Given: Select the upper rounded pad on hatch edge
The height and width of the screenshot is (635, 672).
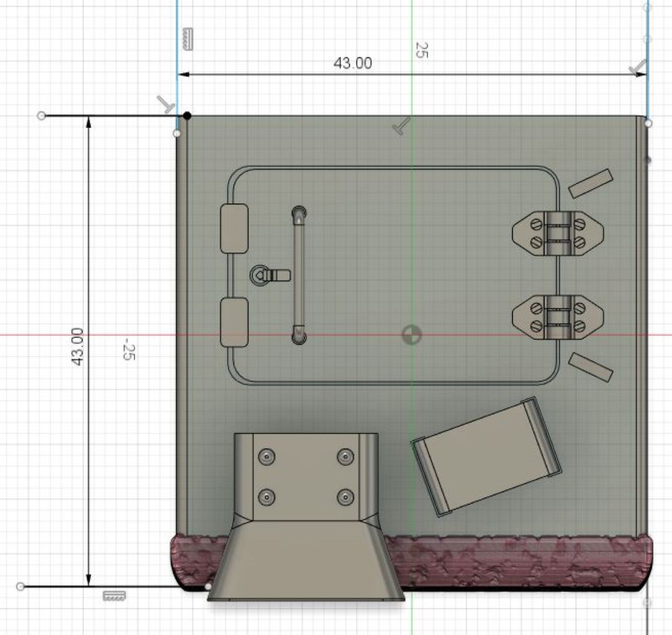Looking at the screenshot, I should 234,228.
